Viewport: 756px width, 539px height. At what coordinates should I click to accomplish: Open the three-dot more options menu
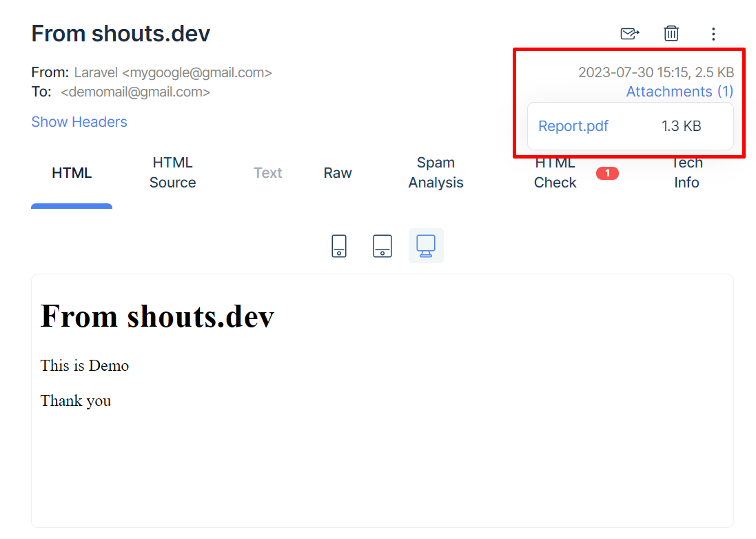click(713, 34)
